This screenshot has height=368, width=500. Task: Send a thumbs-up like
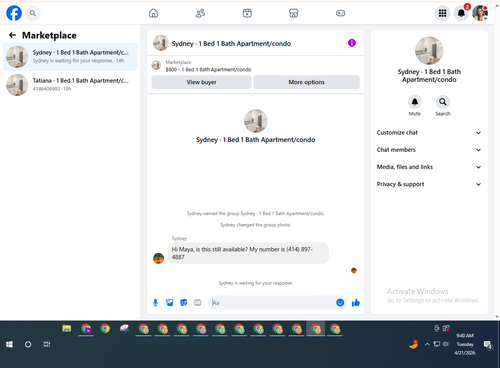point(356,303)
